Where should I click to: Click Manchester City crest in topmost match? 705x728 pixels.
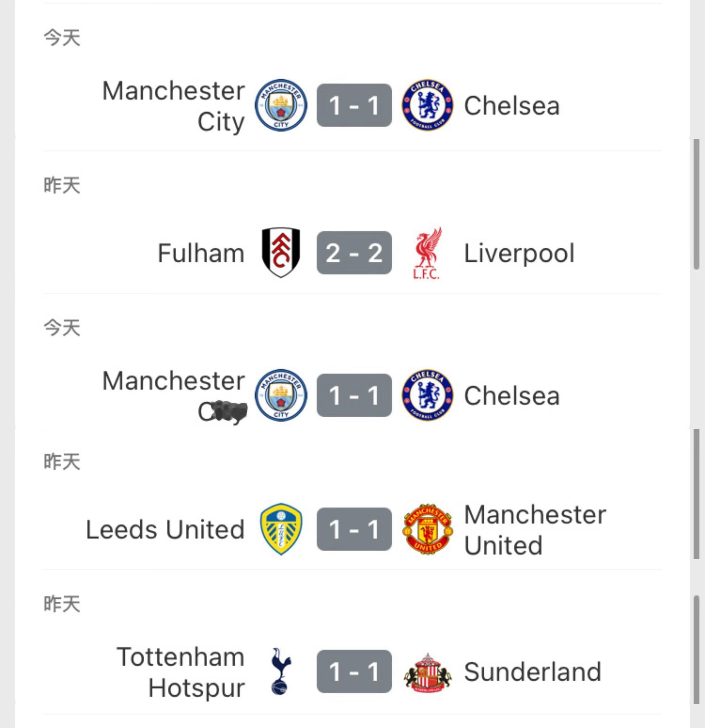pyautogui.click(x=280, y=105)
